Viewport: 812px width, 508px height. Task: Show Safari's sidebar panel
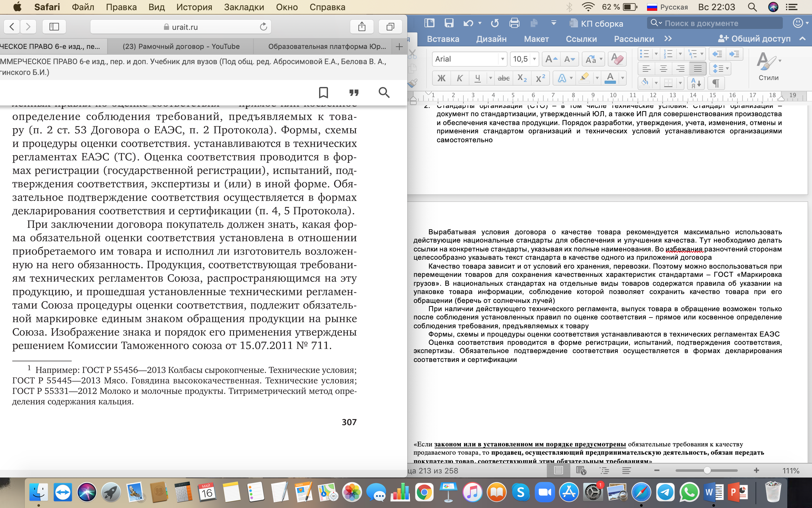click(x=54, y=27)
